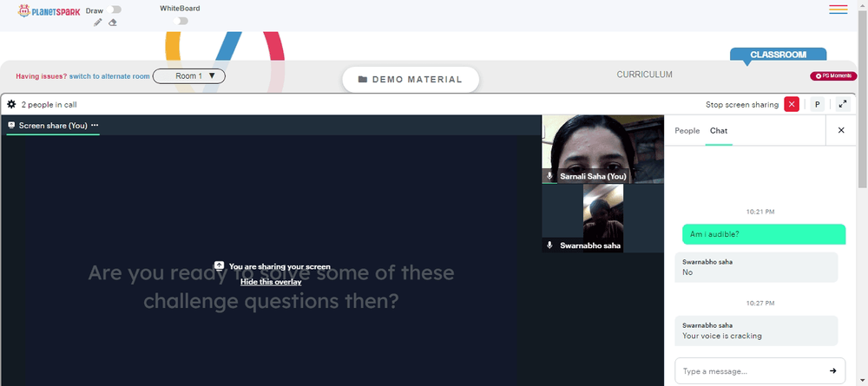Click Hide this overlay link
The height and width of the screenshot is (386, 868).
point(271,282)
